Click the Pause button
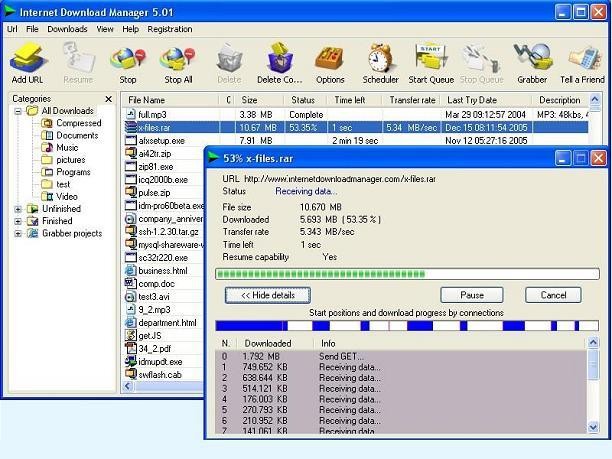Image resolution: width=612 pixels, height=459 pixels. tap(471, 295)
